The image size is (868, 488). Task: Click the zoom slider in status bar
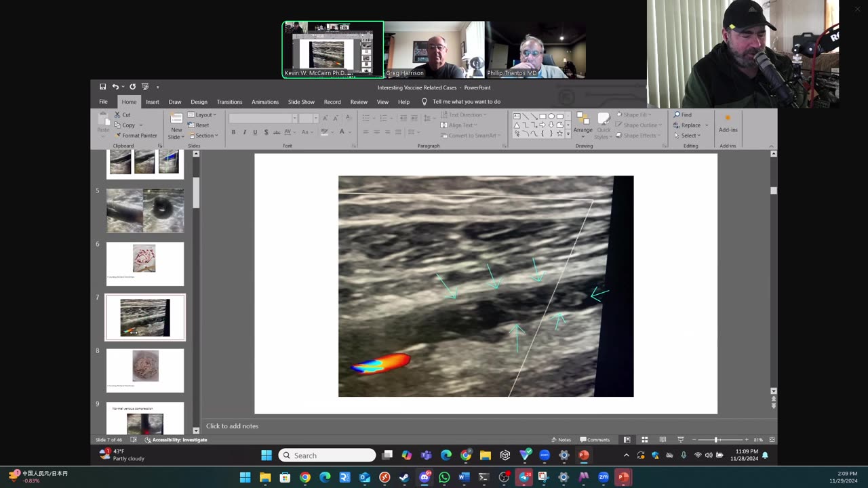click(719, 440)
